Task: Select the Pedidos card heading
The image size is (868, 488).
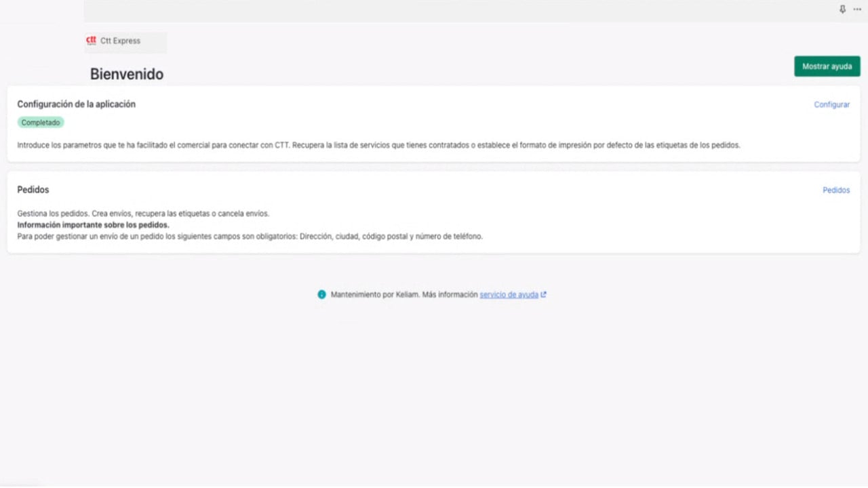Action: [x=33, y=190]
